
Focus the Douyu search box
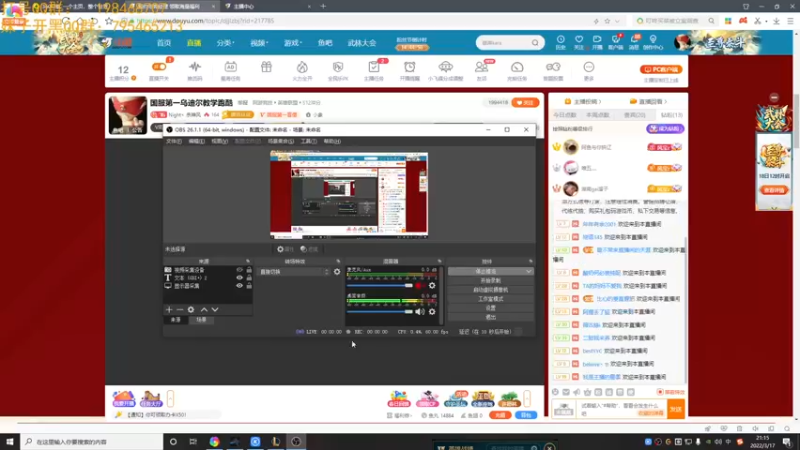(x=509, y=43)
